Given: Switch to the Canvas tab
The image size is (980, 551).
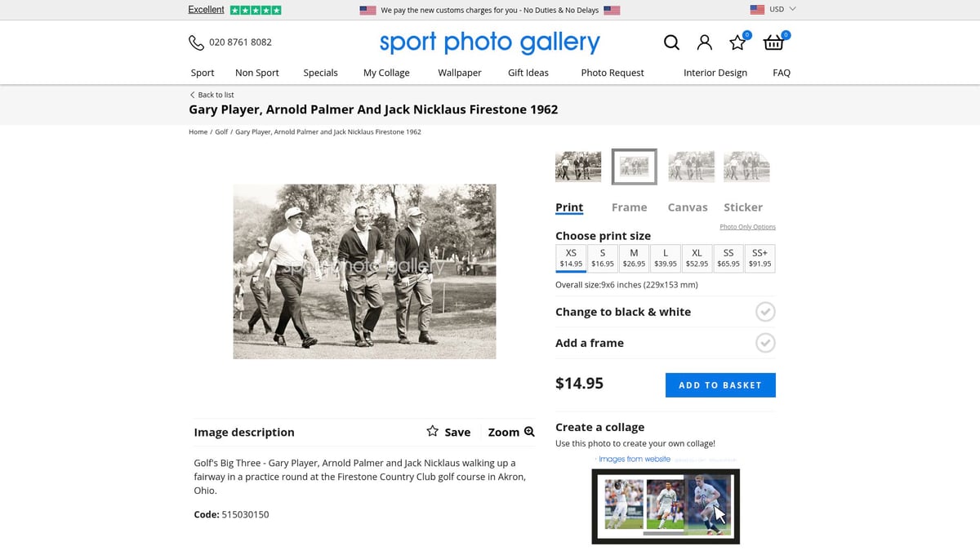Looking at the screenshot, I should (x=687, y=207).
